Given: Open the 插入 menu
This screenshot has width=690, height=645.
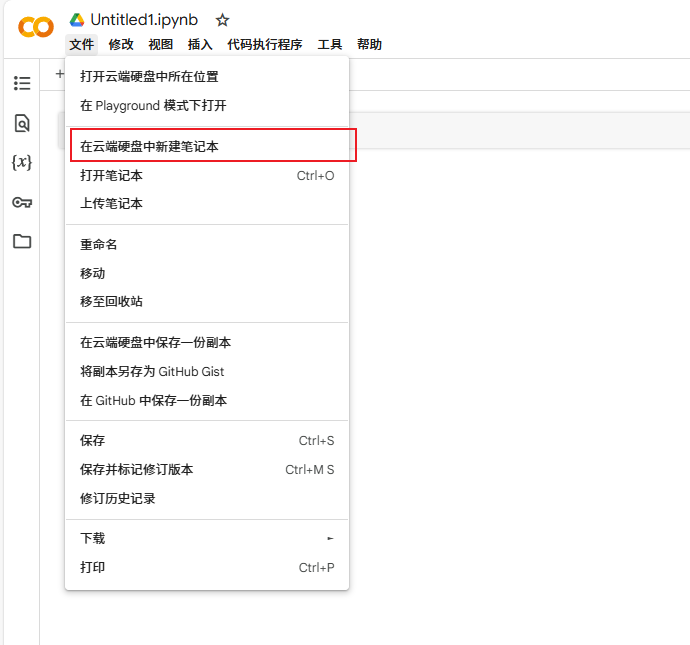Looking at the screenshot, I should click(200, 44).
